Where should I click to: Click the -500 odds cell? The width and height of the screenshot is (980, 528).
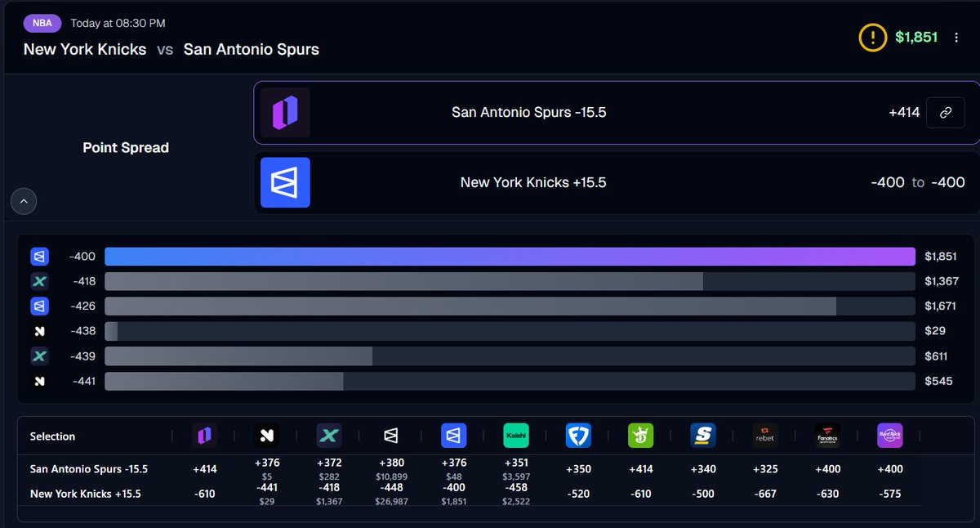click(x=702, y=494)
